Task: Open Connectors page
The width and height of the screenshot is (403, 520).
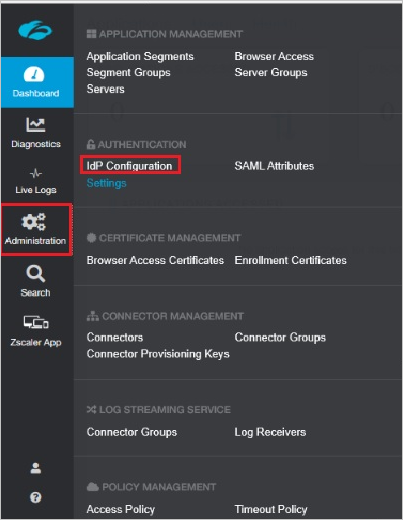Action: tap(115, 337)
